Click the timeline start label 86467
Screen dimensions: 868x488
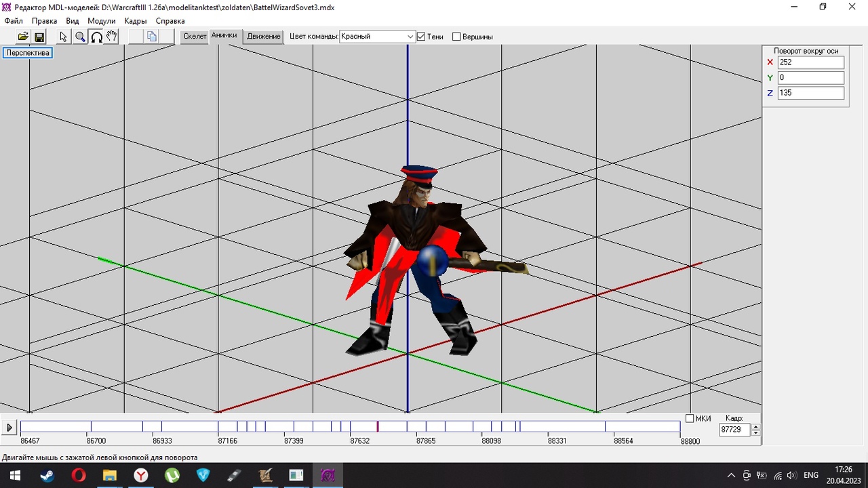(x=30, y=441)
